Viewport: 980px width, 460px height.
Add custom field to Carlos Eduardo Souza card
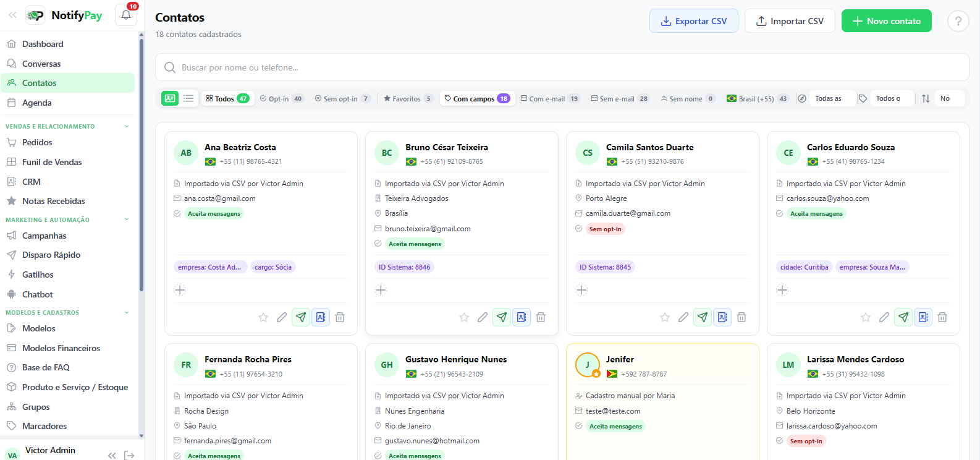click(x=782, y=290)
